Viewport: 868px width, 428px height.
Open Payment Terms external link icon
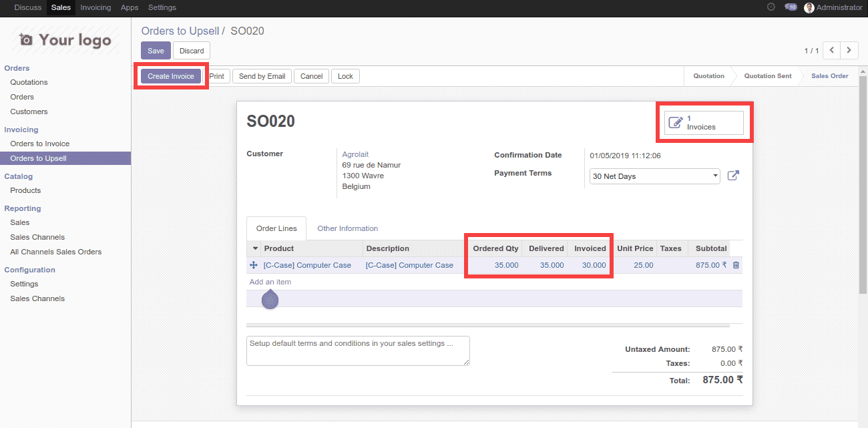(733, 176)
